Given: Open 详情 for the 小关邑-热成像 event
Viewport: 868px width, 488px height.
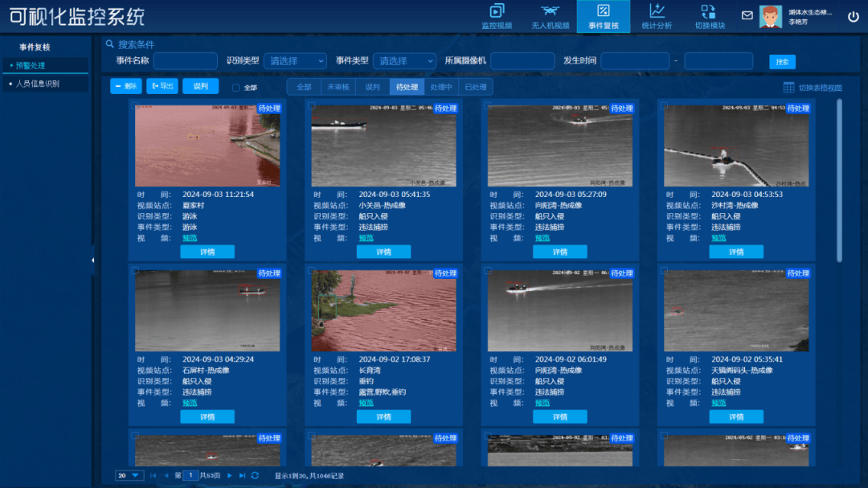Looking at the screenshot, I should (x=383, y=252).
